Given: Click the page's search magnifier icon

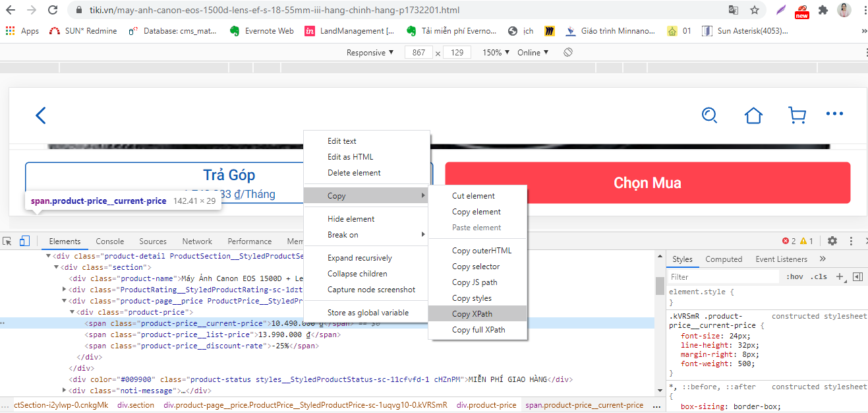Looking at the screenshot, I should (710, 115).
